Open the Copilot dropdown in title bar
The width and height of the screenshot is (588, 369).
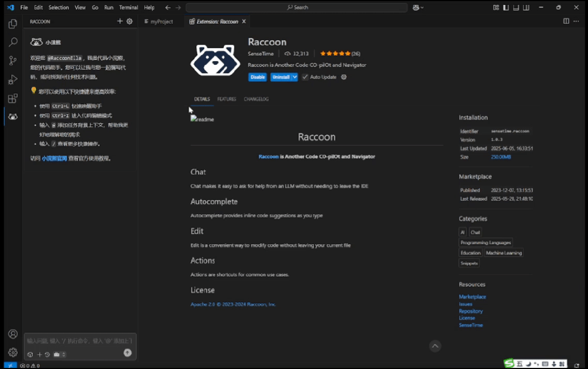pos(418,8)
